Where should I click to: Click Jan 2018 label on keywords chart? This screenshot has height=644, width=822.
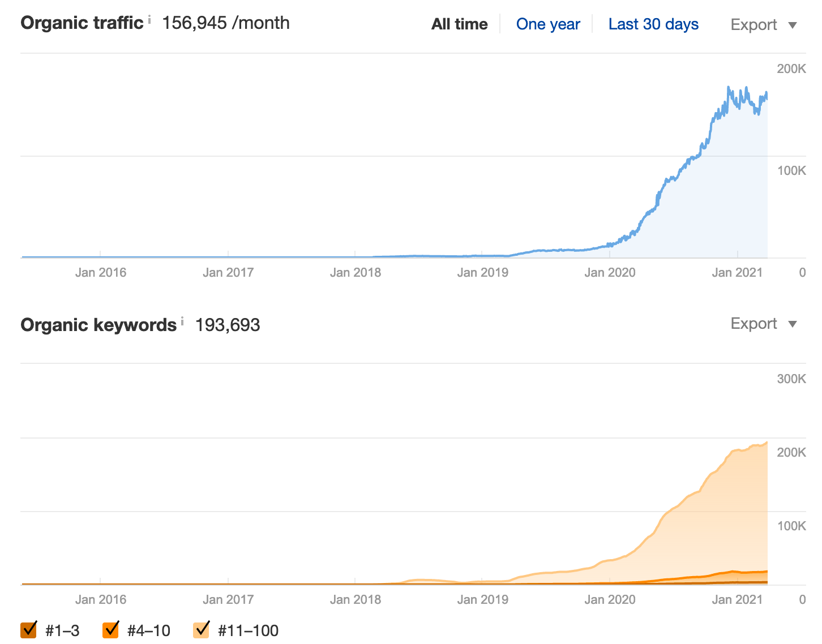(355, 600)
